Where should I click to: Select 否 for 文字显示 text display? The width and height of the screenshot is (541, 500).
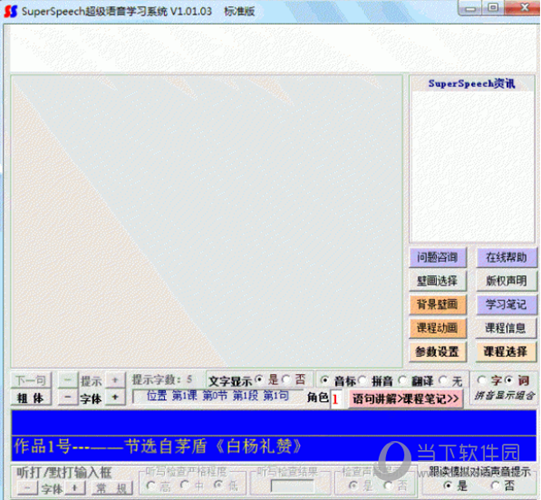(286, 380)
